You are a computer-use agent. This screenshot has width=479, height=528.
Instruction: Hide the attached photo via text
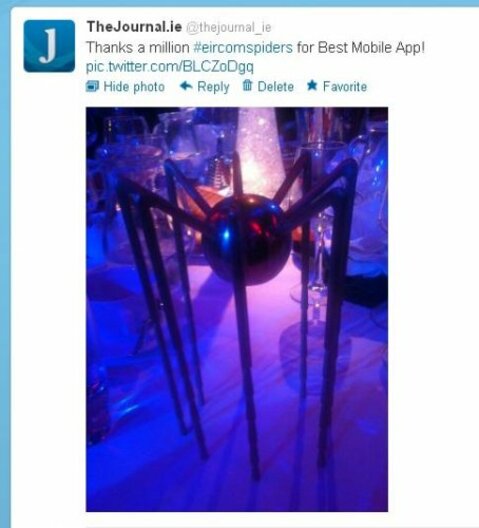click(134, 87)
